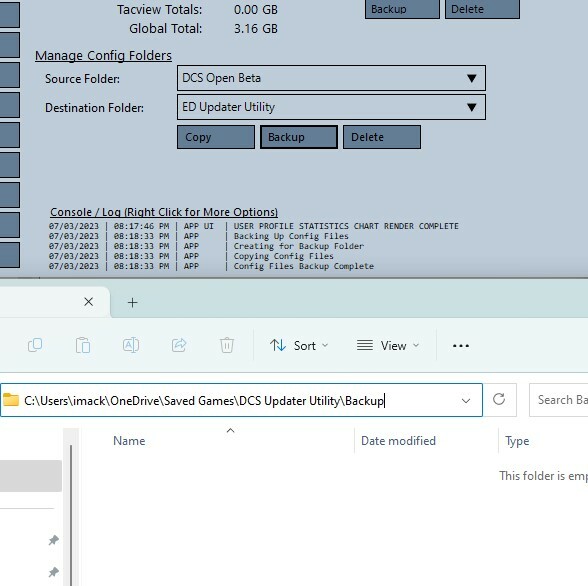Click 'Config Files Backup Complete' log line
Screen dimensions: 588x586
[304, 266]
